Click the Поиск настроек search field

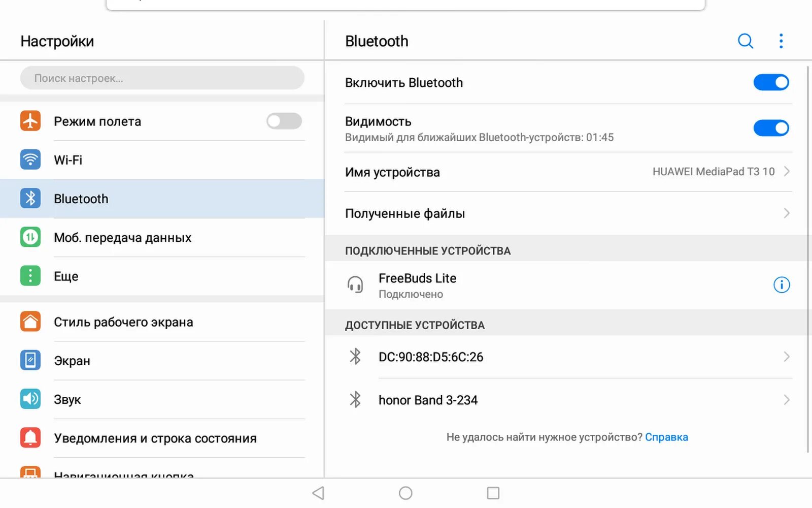click(x=162, y=78)
